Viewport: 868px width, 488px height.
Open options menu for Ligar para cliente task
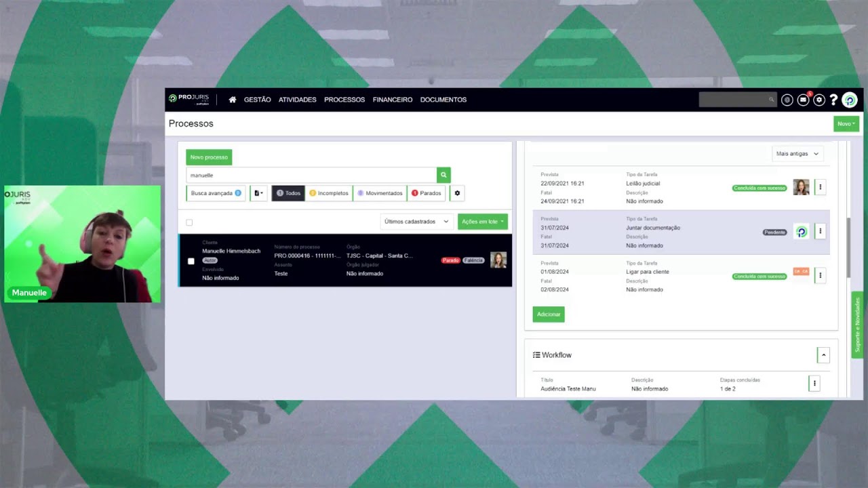pos(820,276)
